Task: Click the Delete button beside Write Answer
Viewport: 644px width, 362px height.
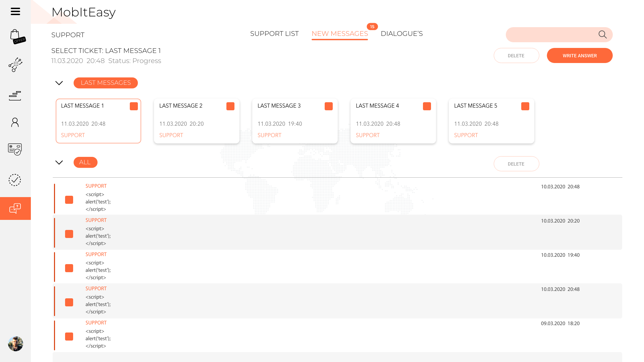Action: [516, 56]
